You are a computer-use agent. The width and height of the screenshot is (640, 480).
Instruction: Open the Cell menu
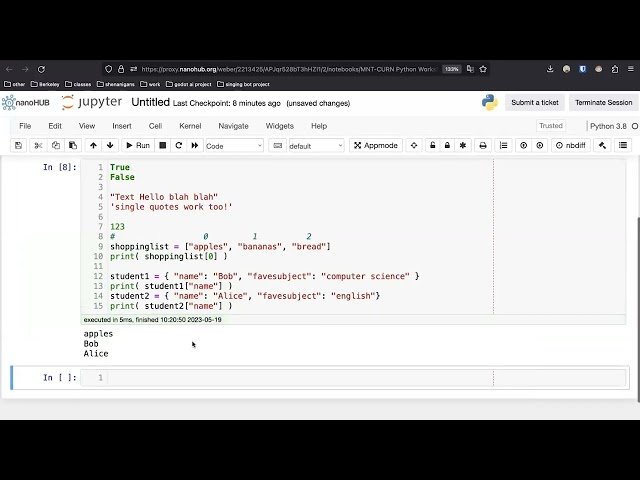coord(156,126)
